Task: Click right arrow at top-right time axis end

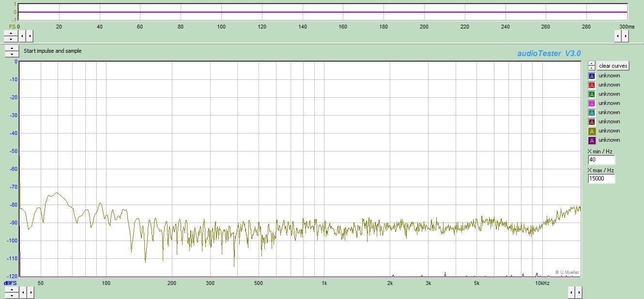Action: pyautogui.click(x=625, y=36)
